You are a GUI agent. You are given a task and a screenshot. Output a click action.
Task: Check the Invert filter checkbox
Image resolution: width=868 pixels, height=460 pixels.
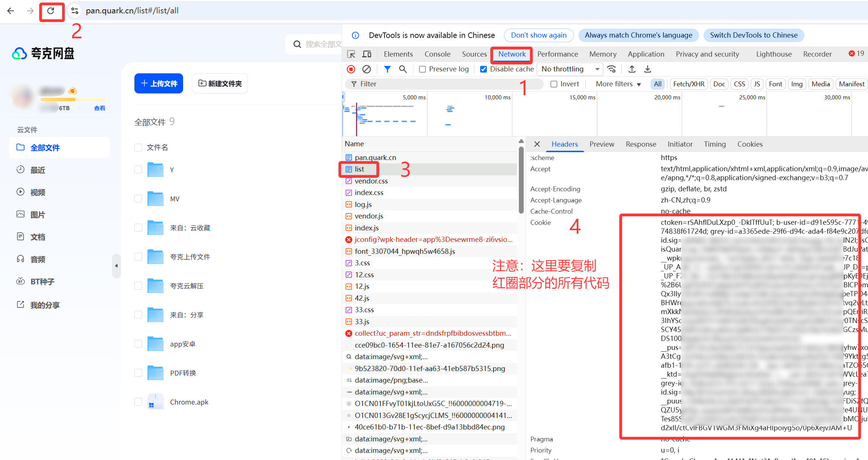click(554, 84)
